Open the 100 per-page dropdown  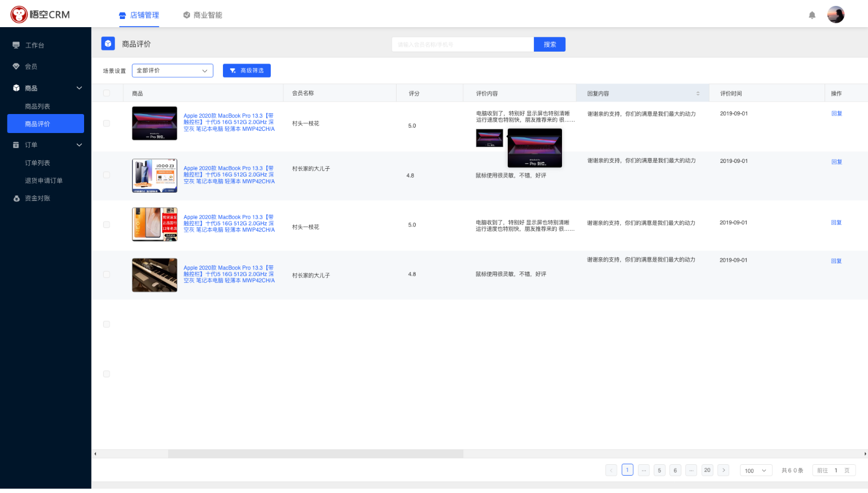pyautogui.click(x=756, y=471)
